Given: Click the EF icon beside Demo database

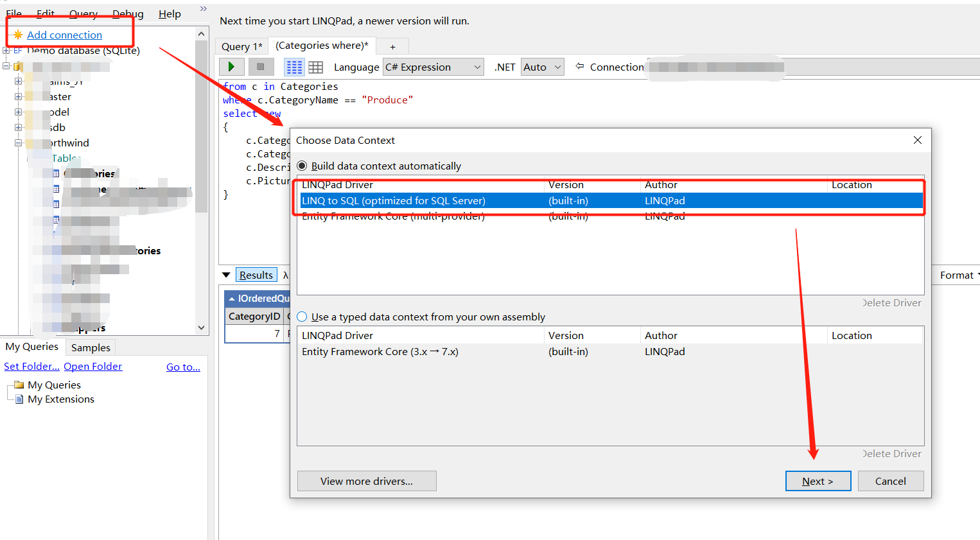Looking at the screenshot, I should coord(18,50).
